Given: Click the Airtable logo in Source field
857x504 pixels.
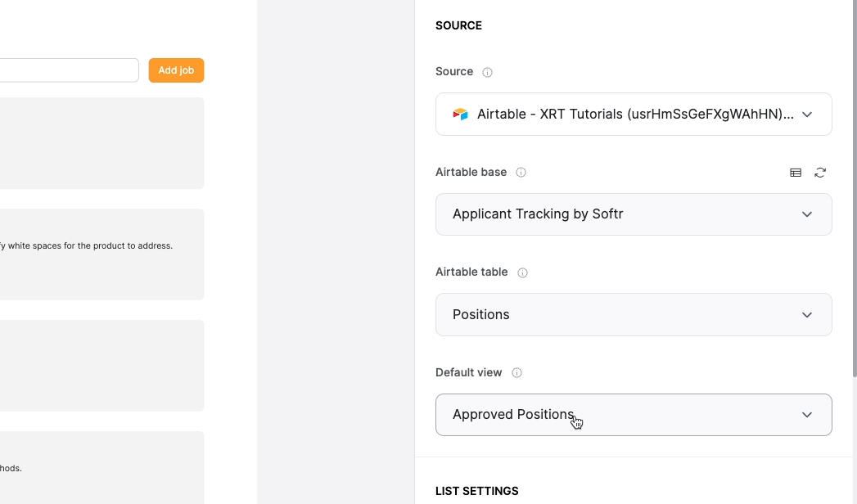Looking at the screenshot, I should pyautogui.click(x=460, y=114).
